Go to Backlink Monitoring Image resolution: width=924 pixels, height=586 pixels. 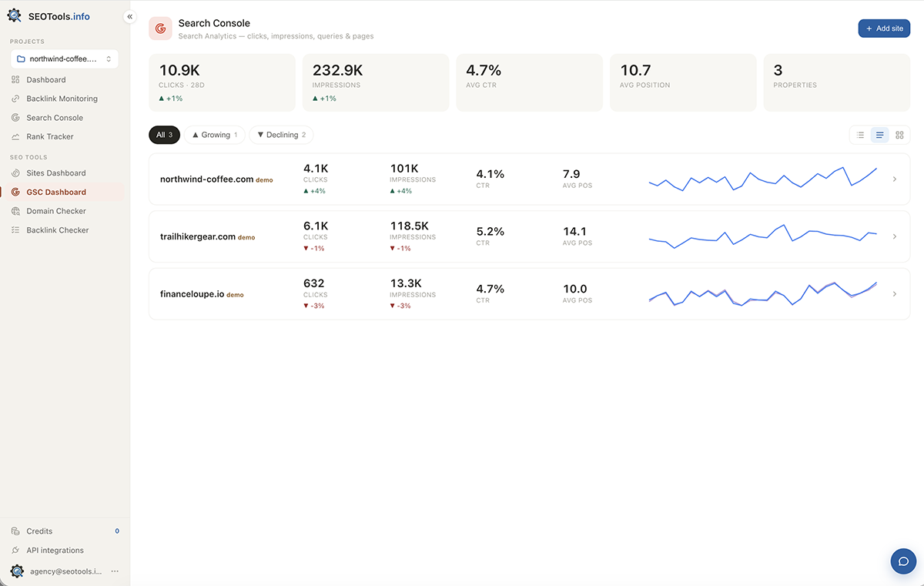click(64, 99)
